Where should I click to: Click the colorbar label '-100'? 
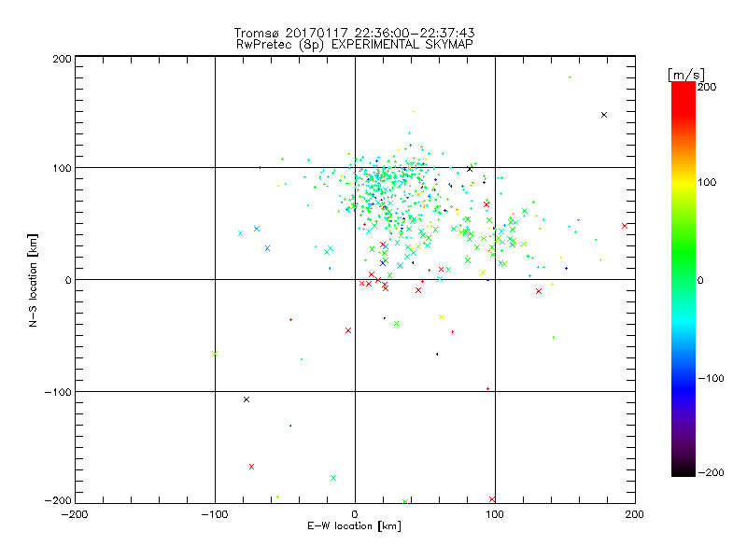point(711,379)
